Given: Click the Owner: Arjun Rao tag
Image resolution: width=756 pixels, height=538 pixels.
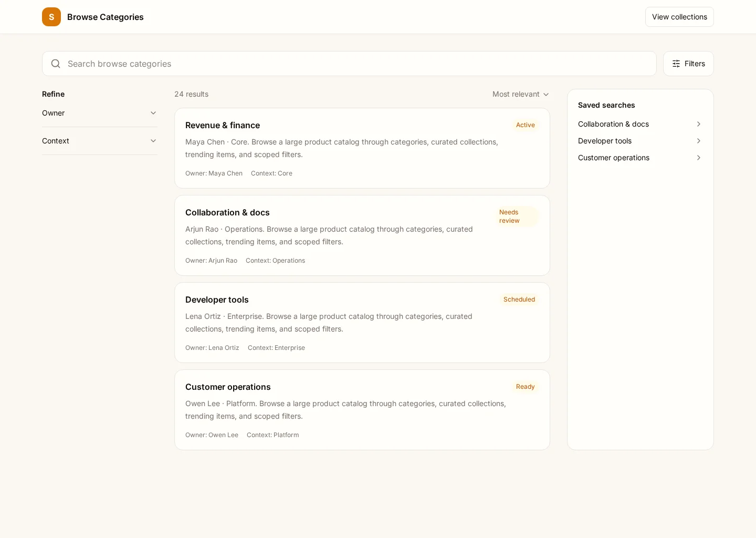Looking at the screenshot, I should [x=211, y=261].
